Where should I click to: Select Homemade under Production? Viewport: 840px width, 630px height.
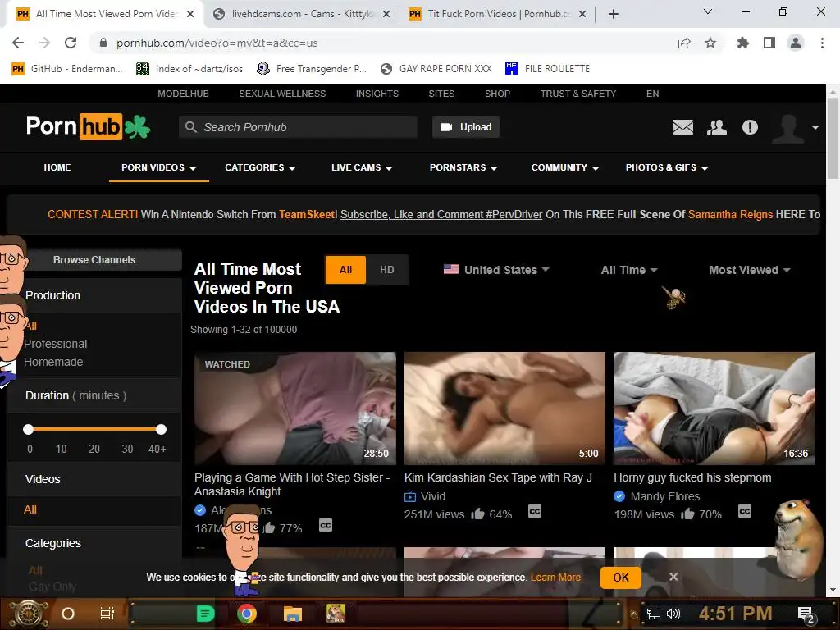53,362
